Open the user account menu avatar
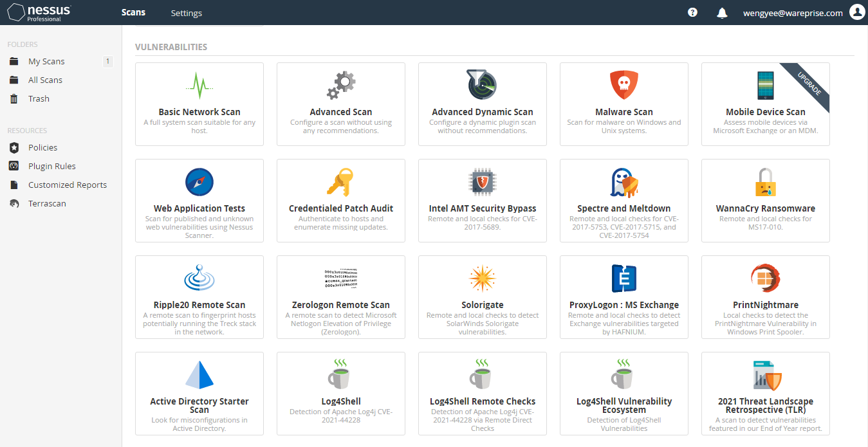868x447 pixels. [856, 12]
